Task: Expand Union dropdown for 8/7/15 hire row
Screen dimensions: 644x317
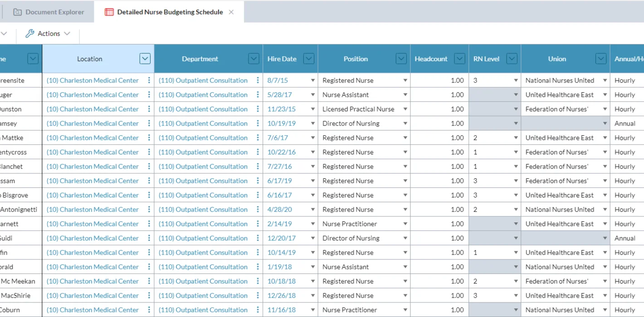Action: [x=605, y=81]
